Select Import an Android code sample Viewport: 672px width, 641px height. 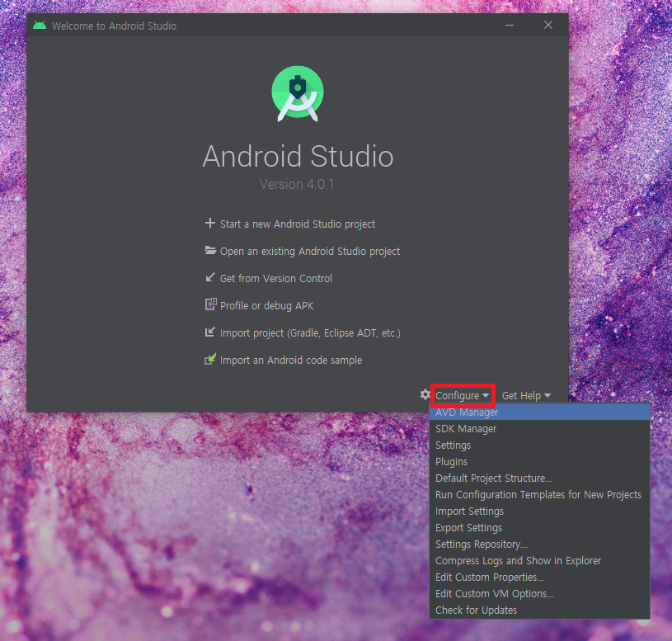click(291, 361)
